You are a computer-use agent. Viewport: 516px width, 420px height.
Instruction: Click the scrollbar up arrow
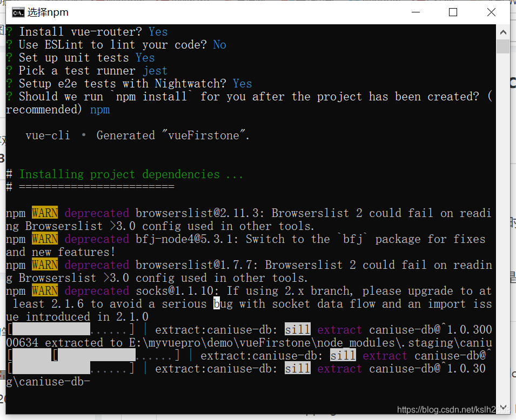[503, 32]
